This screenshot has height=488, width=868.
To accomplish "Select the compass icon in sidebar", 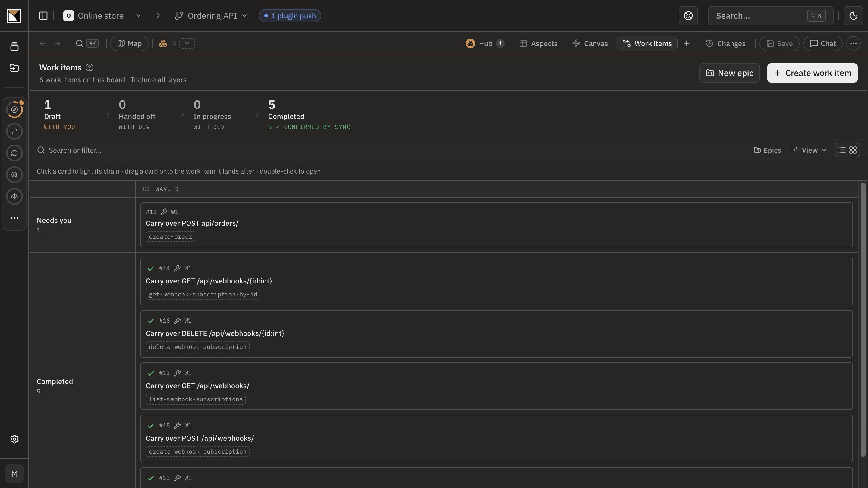I will [x=14, y=109].
